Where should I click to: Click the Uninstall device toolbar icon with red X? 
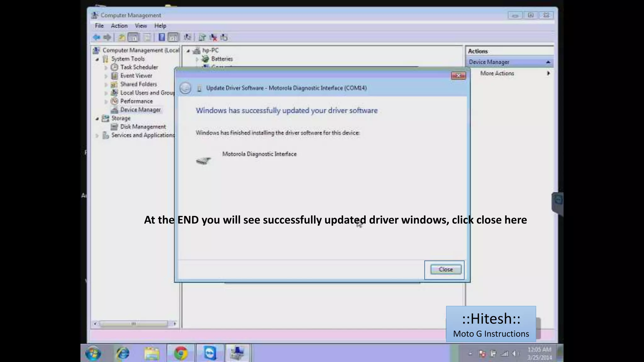coord(213,37)
